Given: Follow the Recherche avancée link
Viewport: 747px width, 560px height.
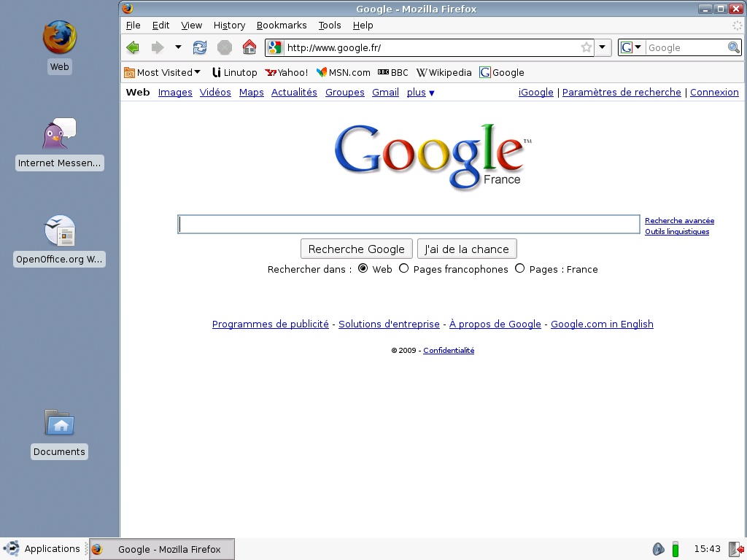Looking at the screenshot, I should (x=679, y=220).
